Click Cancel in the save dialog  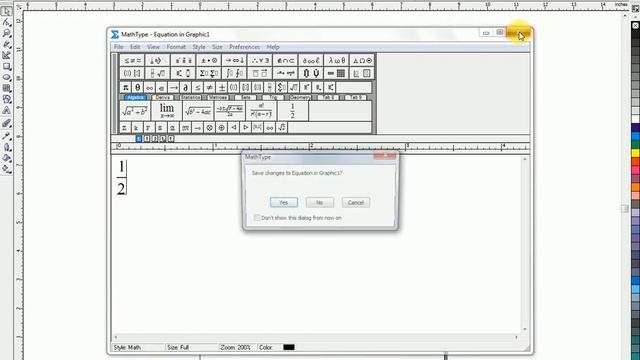click(x=356, y=202)
